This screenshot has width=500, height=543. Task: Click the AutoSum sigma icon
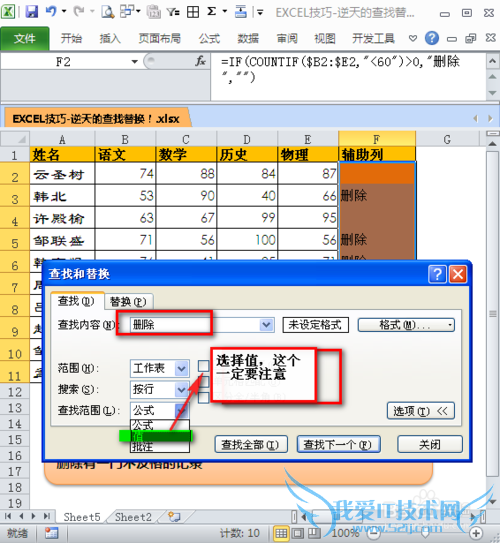211,12
